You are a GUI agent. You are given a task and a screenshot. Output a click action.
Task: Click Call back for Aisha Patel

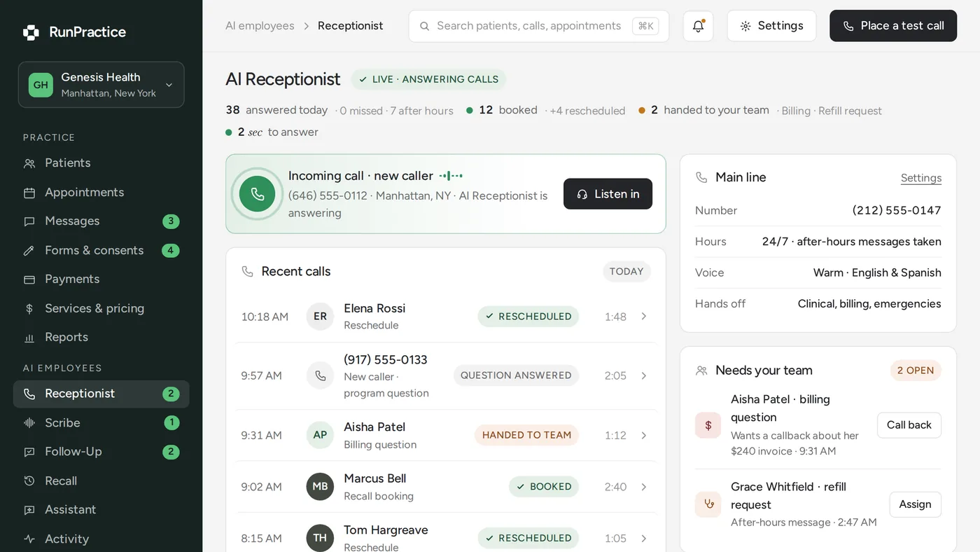point(909,425)
